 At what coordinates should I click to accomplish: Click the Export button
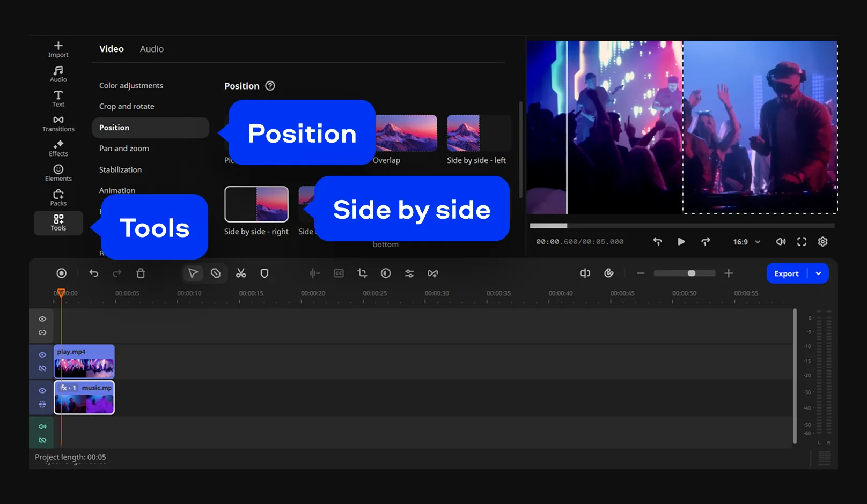[x=786, y=273]
